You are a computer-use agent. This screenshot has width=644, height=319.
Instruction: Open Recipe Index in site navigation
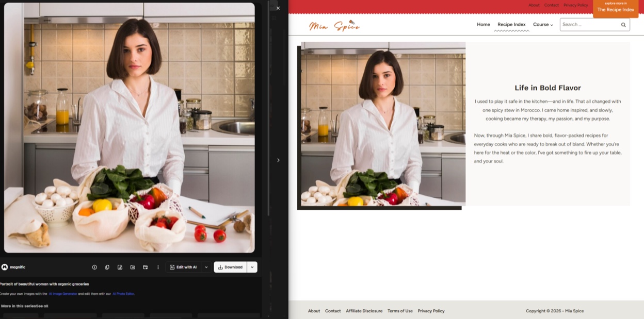click(511, 24)
